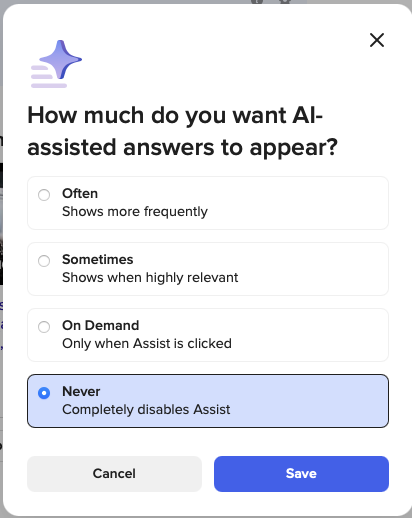Image resolution: width=412 pixels, height=518 pixels.
Task: Select the Often radio circle
Action: (44, 195)
